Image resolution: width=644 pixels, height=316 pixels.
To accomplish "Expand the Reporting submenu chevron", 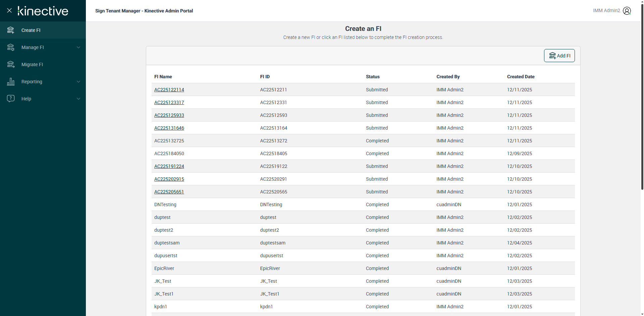I will point(78,82).
